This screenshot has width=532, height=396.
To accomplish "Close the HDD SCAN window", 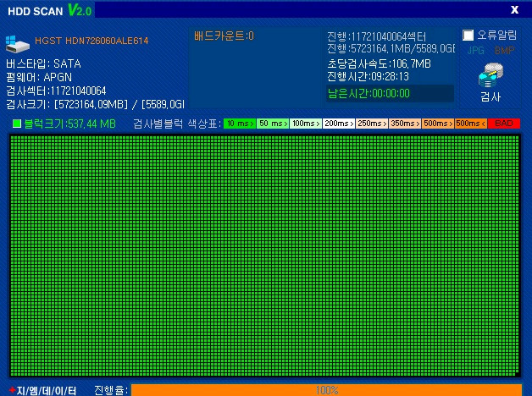I will click(514, 10).
